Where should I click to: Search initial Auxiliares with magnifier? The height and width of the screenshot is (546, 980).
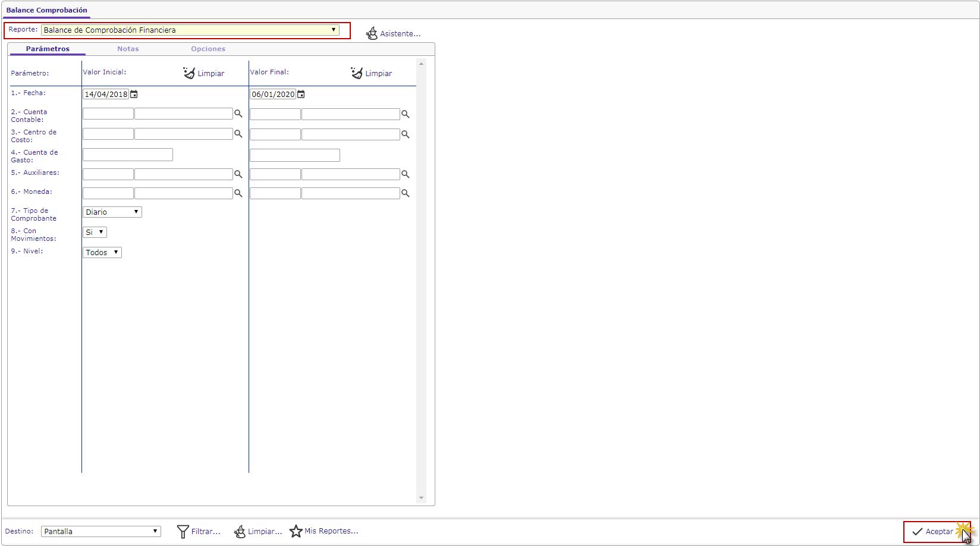pyautogui.click(x=238, y=174)
